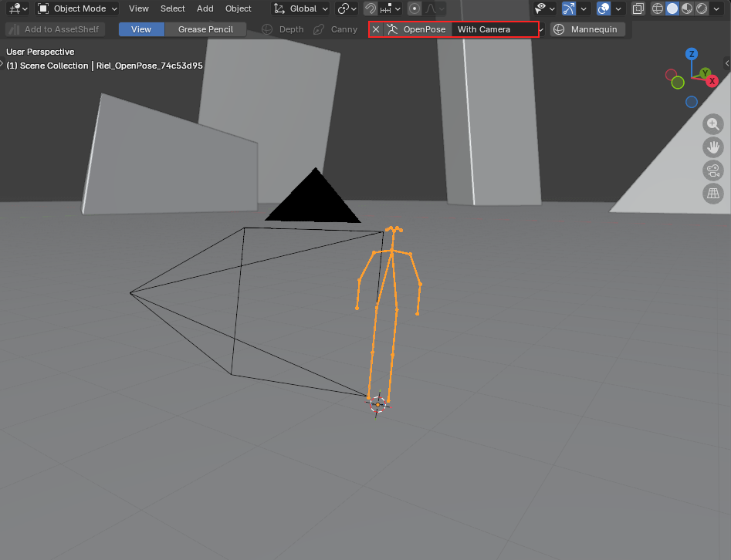Click the X axis on navigation gizmo
The width and height of the screenshot is (731, 560).
pos(712,81)
